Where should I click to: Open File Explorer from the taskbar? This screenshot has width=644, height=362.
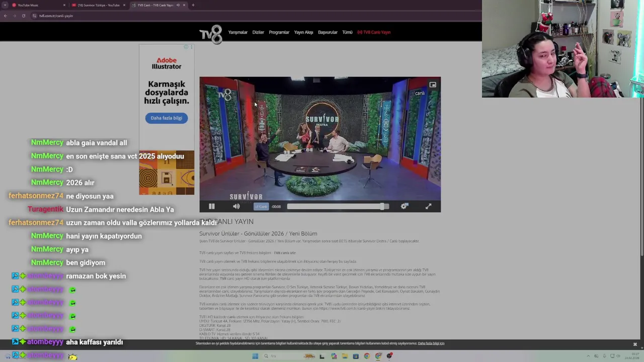click(x=345, y=356)
